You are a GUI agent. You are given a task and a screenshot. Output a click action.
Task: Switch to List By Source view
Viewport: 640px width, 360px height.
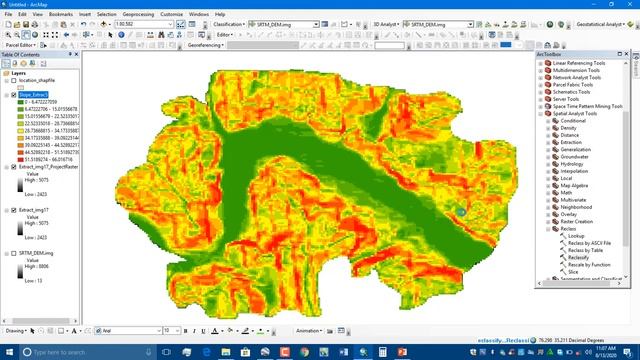(15, 63)
